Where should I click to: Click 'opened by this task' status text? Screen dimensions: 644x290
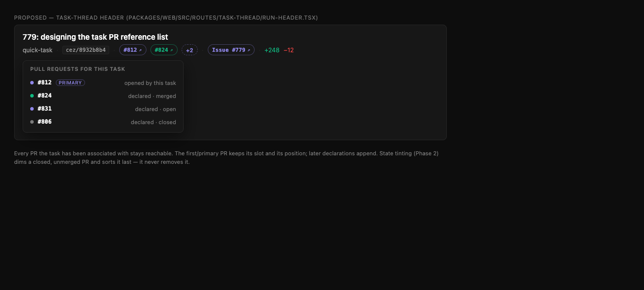(x=150, y=83)
